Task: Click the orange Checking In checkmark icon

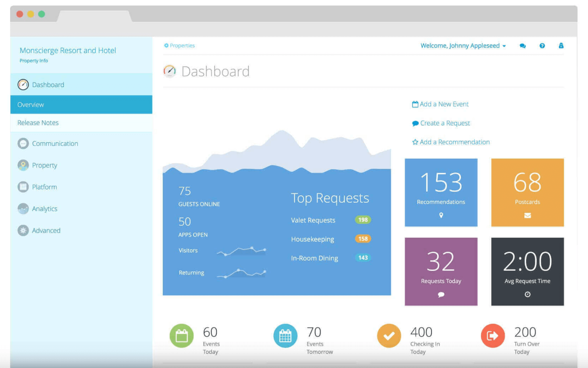Action: pyautogui.click(x=389, y=336)
